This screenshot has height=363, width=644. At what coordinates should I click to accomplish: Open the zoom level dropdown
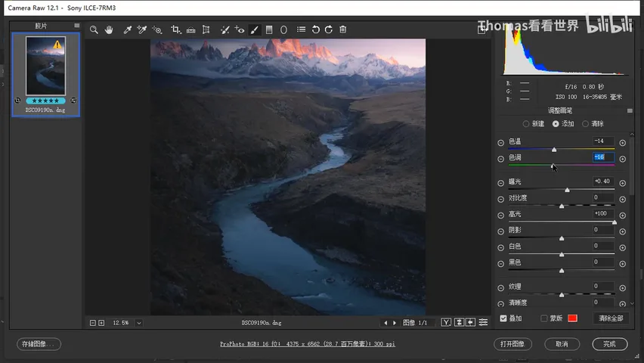coord(139,323)
